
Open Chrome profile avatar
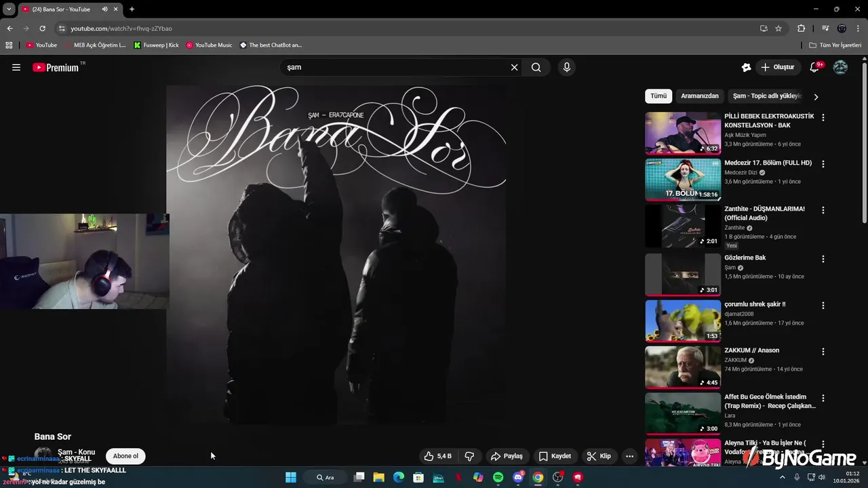(x=842, y=28)
